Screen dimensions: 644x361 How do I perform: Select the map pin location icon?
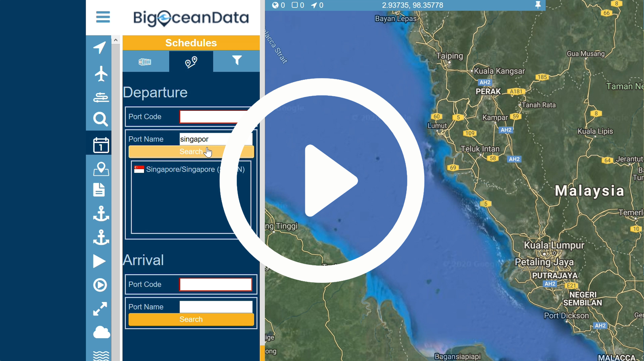coord(101,169)
